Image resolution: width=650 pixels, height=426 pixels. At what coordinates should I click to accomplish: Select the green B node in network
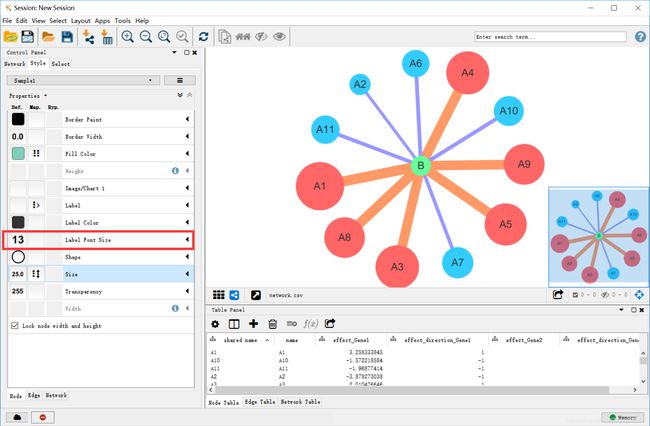421,166
